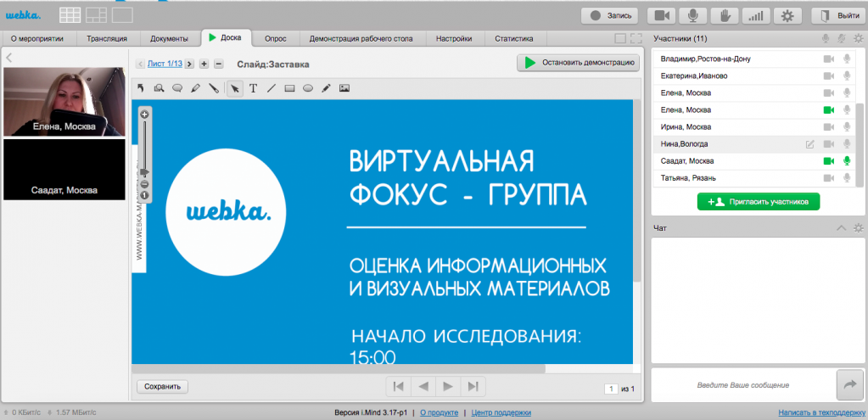Select the mixed video layout icon
The width and height of the screenshot is (868, 420).
coord(97,15)
